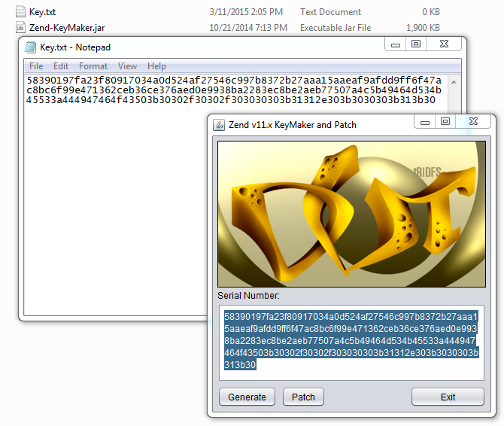Screen dimensions: 504x426
Task: Select the Zend-KeyMaker.jar file icon
Action: click(20, 28)
